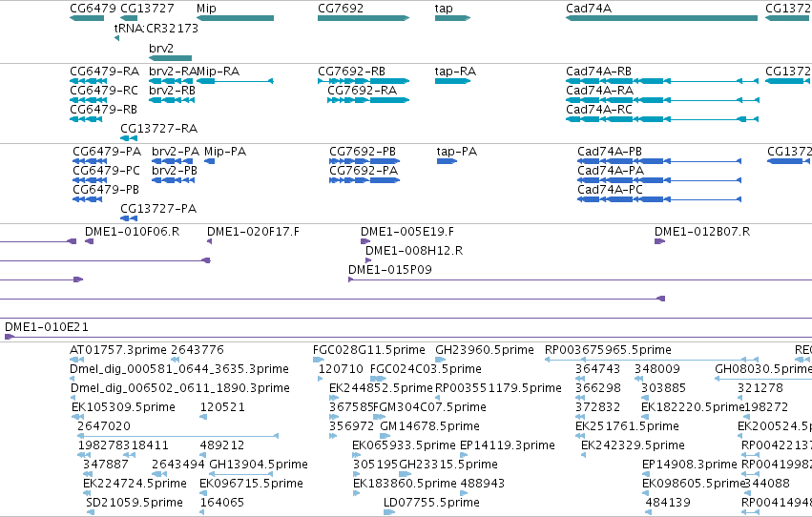Click EST RP003675965.5prime

click(x=652, y=360)
